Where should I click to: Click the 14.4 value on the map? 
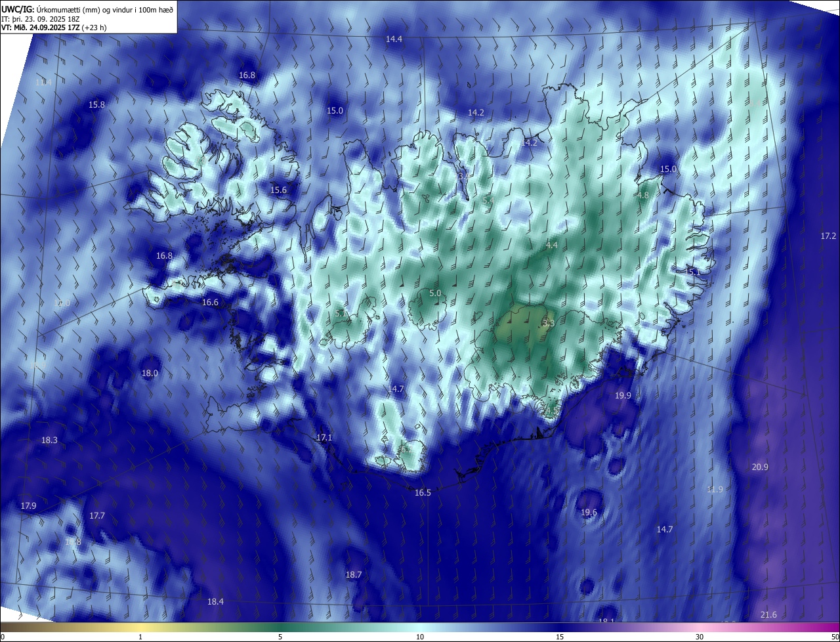pyautogui.click(x=394, y=39)
